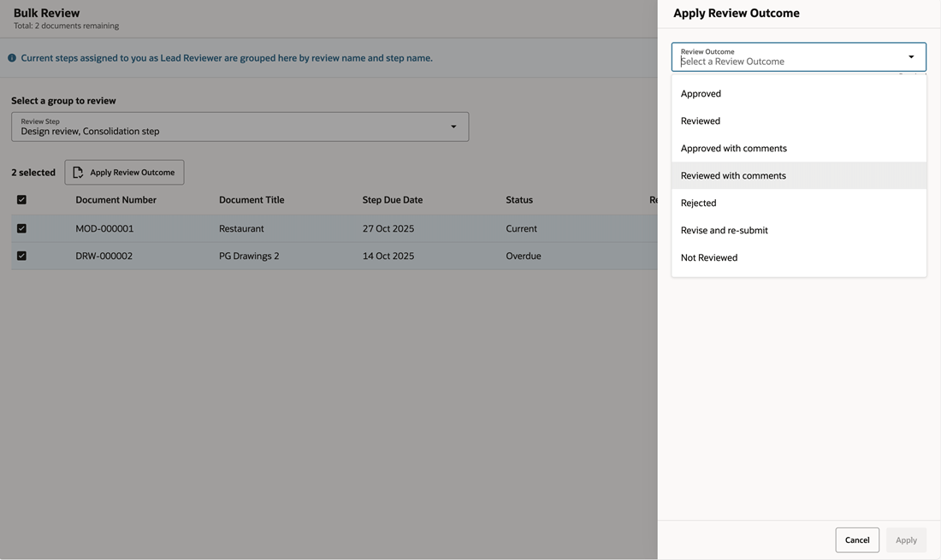Click the Cancel button
941x560 pixels.
point(856,540)
